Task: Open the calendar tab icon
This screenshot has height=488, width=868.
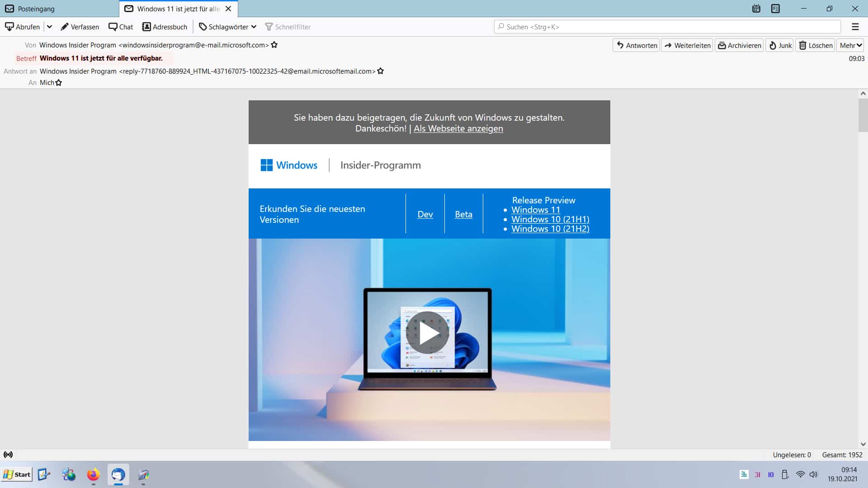Action: click(756, 9)
